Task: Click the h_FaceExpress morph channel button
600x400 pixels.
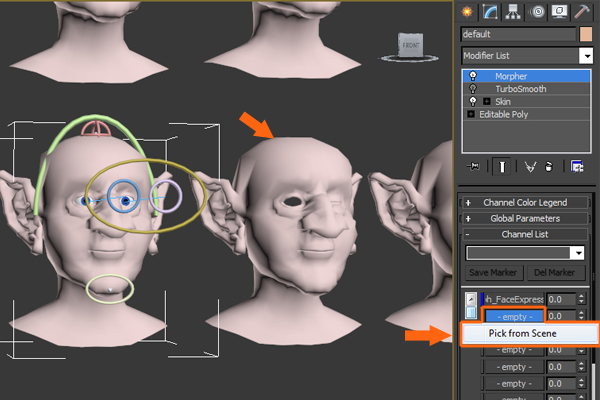Action: click(514, 299)
